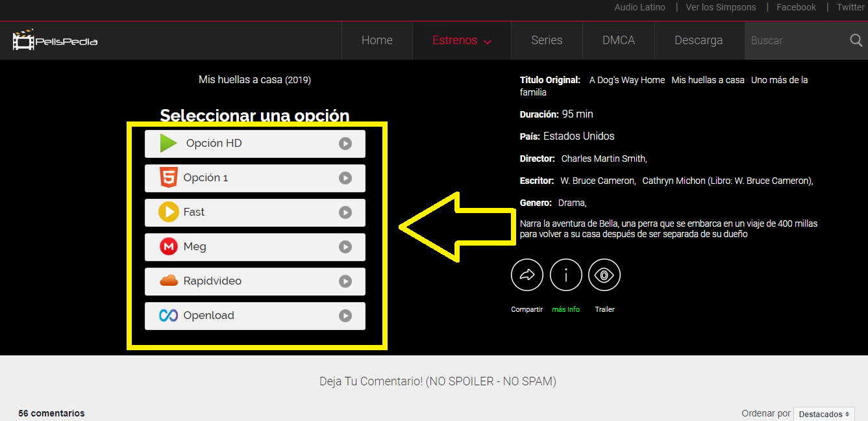Click the gray play arrow on Opción HD row
This screenshot has width=868, height=421.
point(345,144)
